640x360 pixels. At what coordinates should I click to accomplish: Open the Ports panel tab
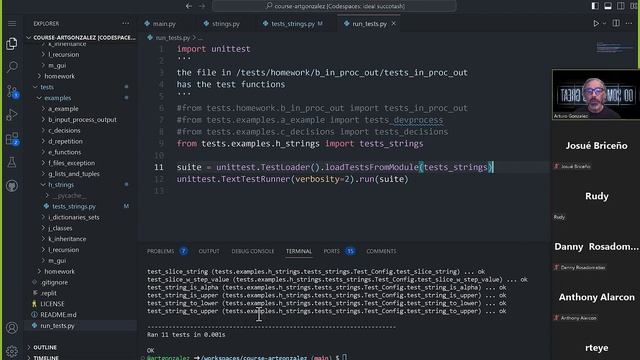[x=331, y=251]
